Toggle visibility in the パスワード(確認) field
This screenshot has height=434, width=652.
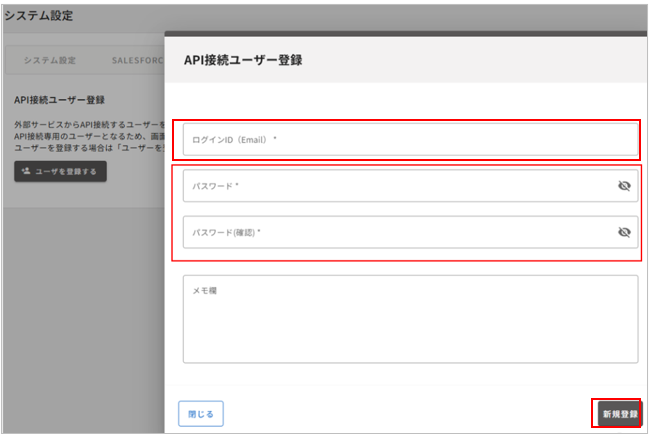point(624,232)
